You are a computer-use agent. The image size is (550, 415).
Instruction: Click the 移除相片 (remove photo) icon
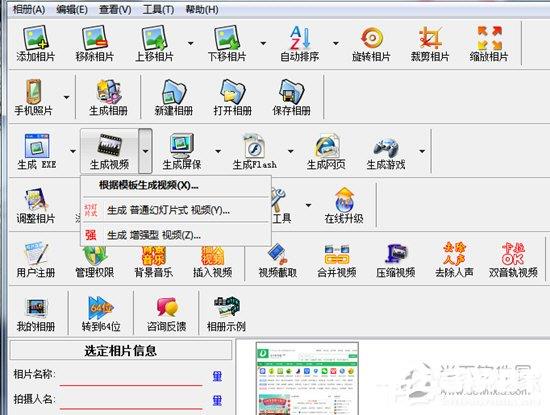coord(94,43)
